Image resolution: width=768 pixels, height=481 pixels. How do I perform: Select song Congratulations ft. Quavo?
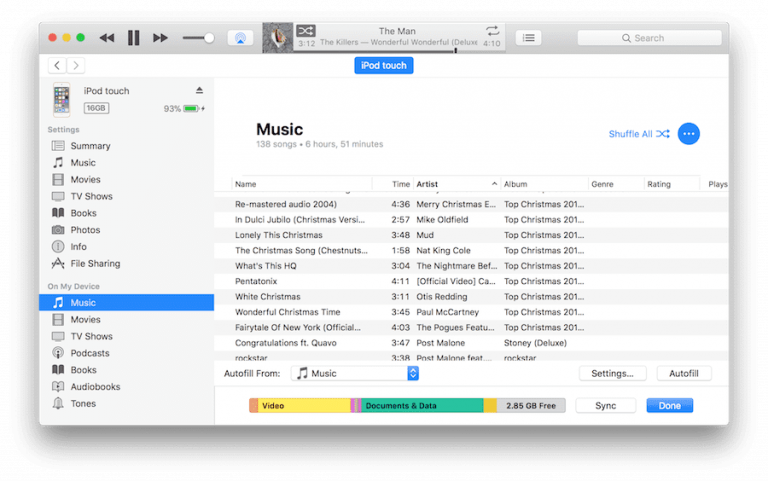pyautogui.click(x=471, y=343)
